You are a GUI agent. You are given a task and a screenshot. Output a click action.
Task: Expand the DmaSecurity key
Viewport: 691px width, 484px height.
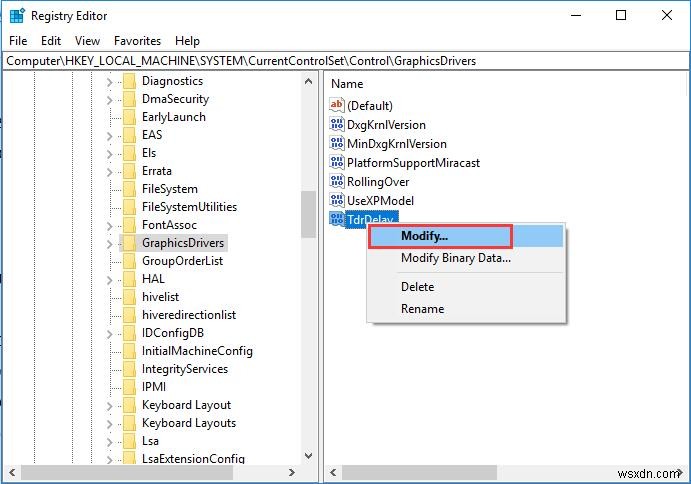pos(109,100)
